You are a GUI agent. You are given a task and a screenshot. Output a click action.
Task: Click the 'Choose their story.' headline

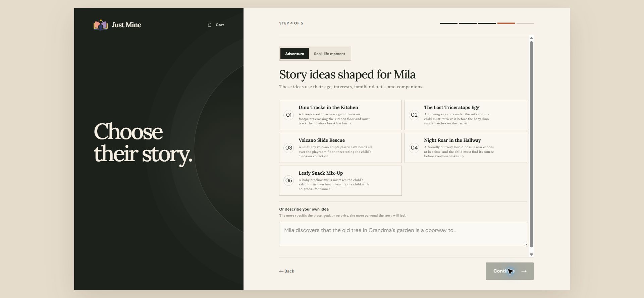[x=143, y=142]
